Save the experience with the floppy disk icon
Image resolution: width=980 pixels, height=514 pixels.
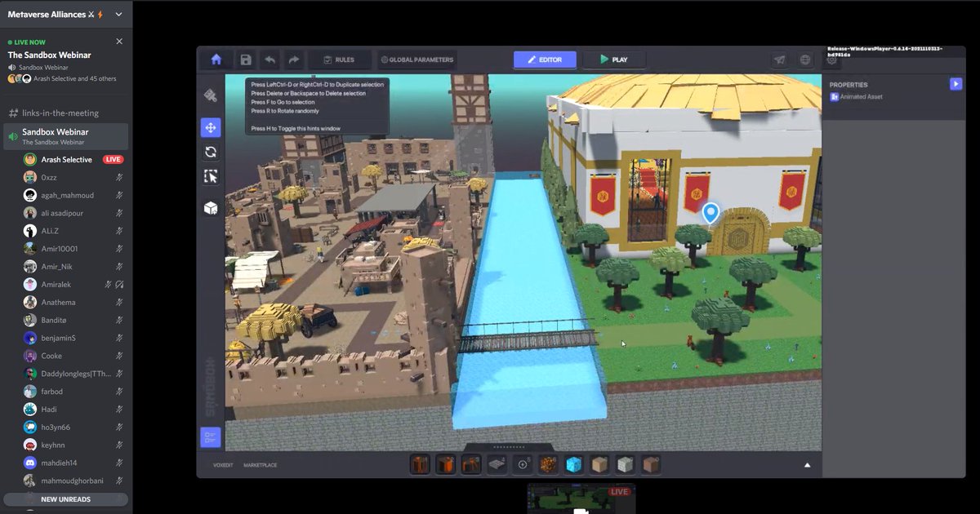click(x=246, y=60)
